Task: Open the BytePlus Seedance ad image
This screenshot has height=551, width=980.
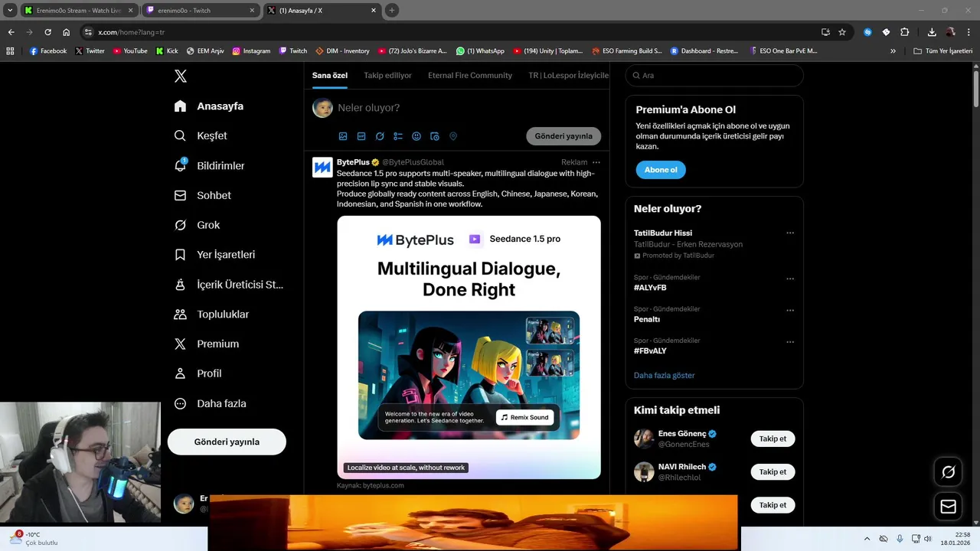Action: (469, 347)
